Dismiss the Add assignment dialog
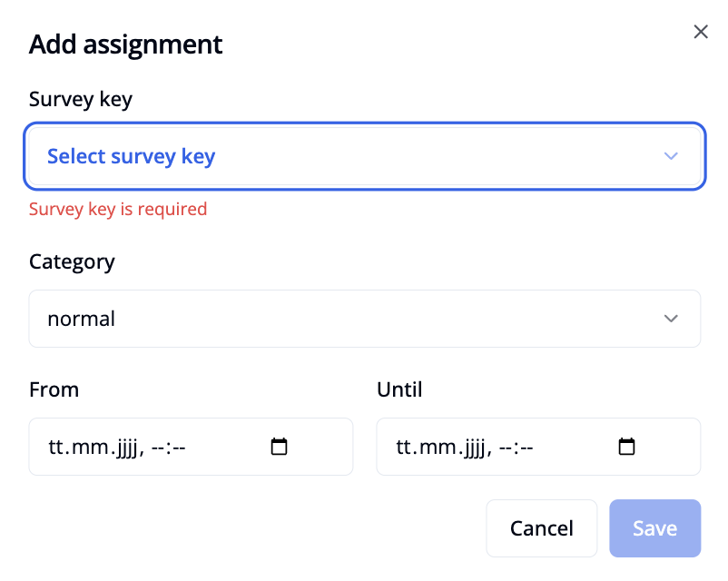The height and width of the screenshot is (581, 728). point(700,31)
